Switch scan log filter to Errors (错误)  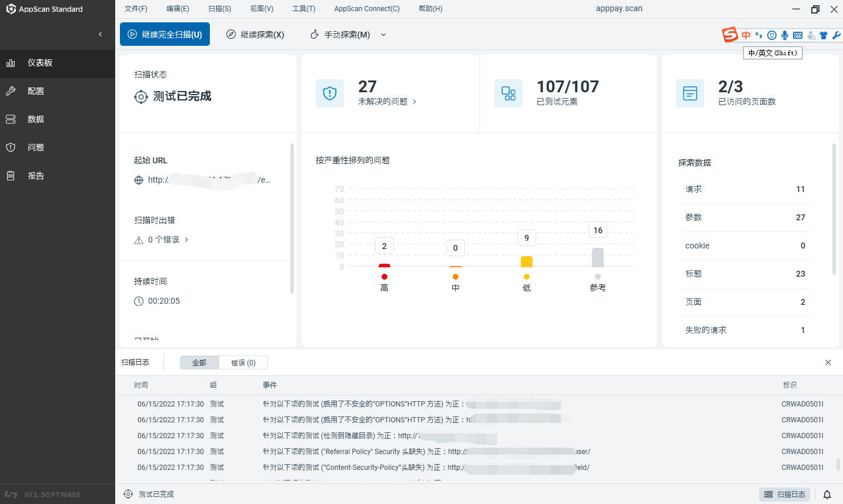pos(243,362)
